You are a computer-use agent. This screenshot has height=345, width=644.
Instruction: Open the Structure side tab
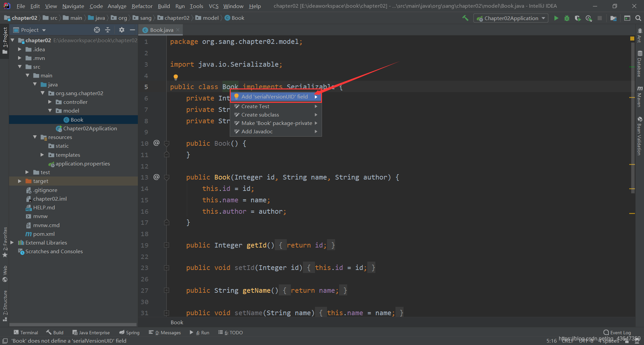point(5,306)
